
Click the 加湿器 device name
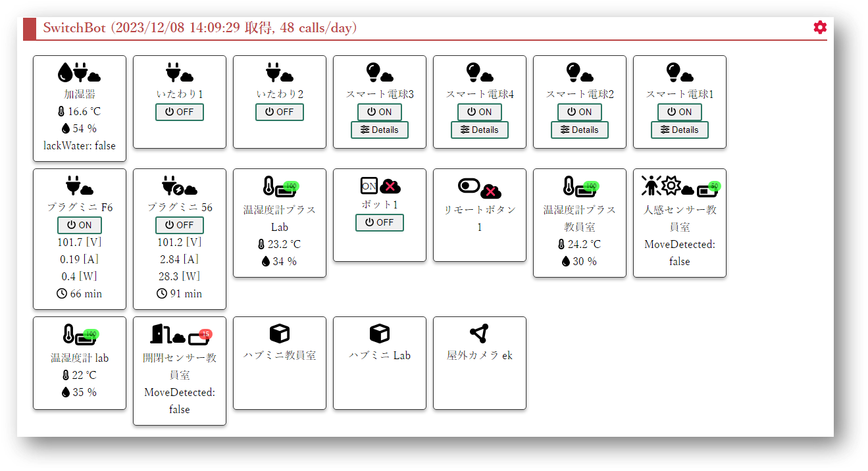[80, 95]
